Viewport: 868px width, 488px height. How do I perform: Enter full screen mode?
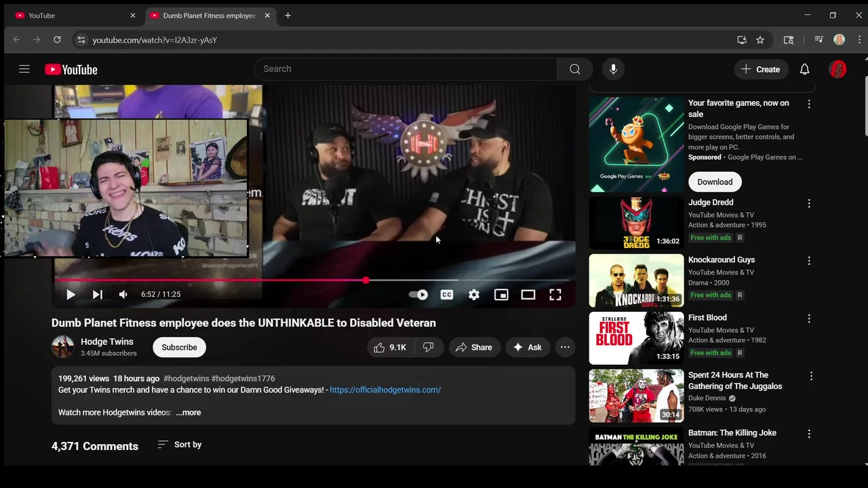pos(555,294)
